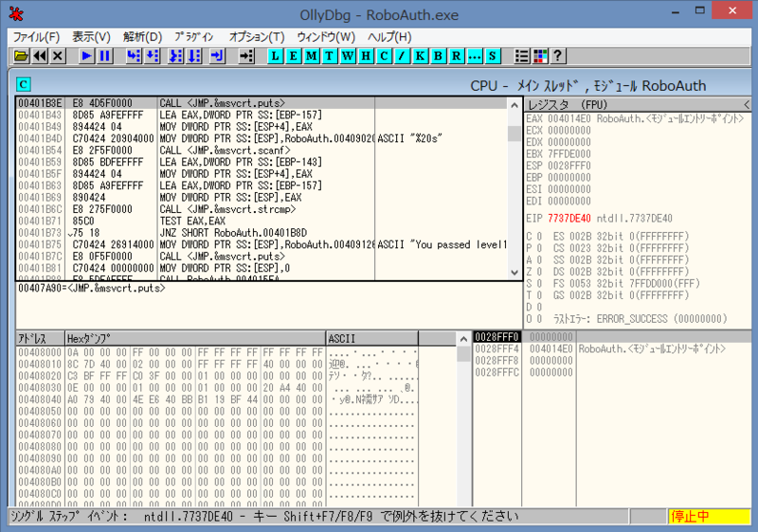
Task: Click the 停止中 status indicator
Action: tap(709, 517)
